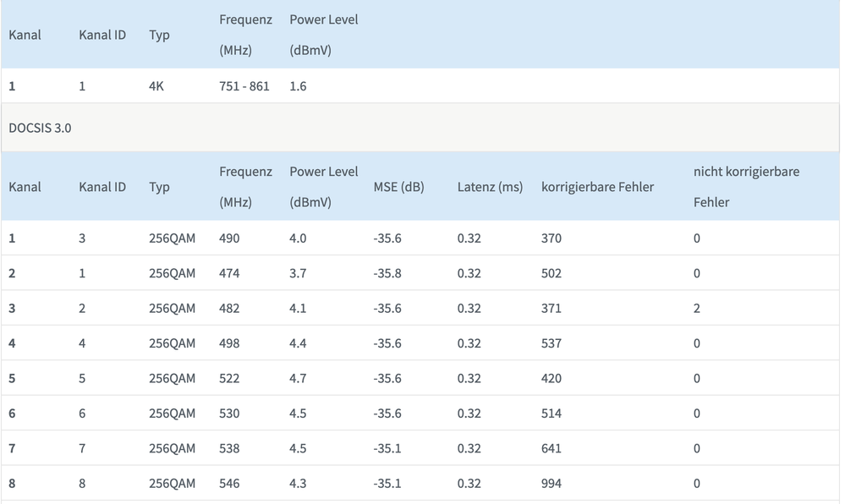
Task: Select the 3.7 power level value
Action: click(298, 273)
